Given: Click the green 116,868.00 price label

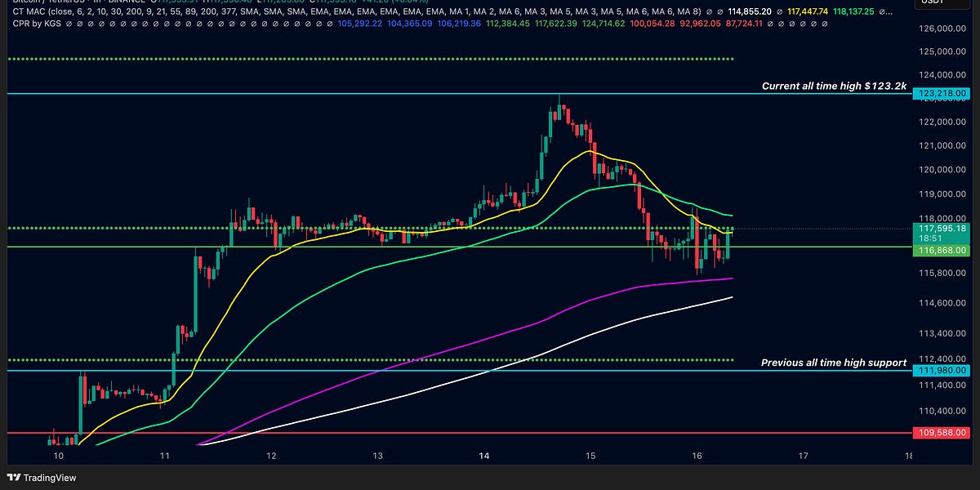Looking at the screenshot, I should click(x=942, y=252).
